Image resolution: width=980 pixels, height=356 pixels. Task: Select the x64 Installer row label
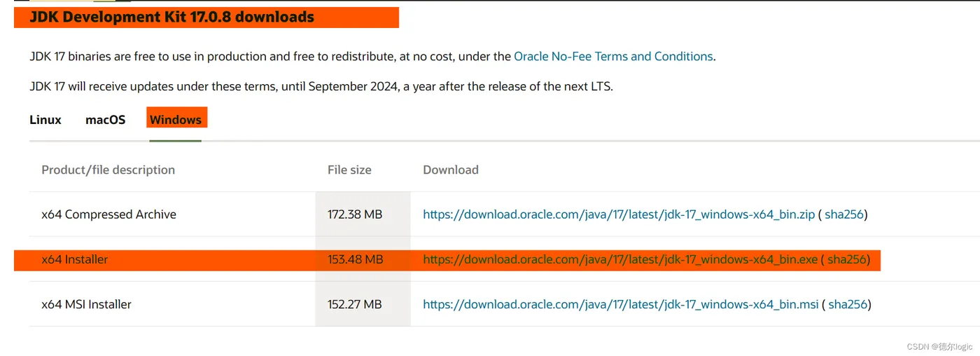coord(75,259)
